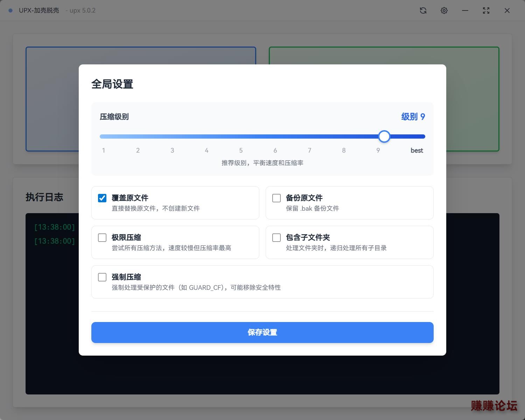Click the fullscreen expand icon
The image size is (525, 420).
[x=486, y=10]
